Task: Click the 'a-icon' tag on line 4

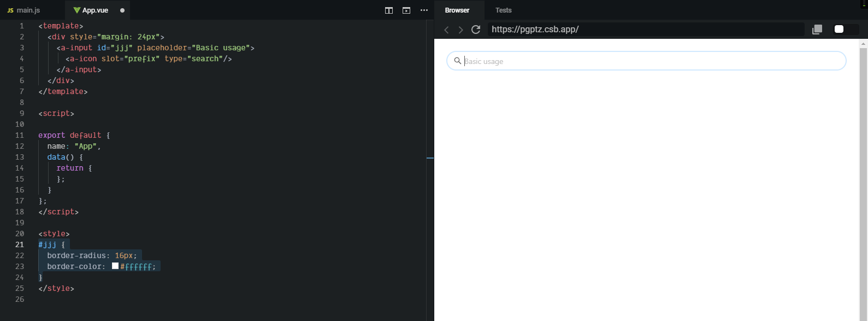Action: click(x=84, y=59)
